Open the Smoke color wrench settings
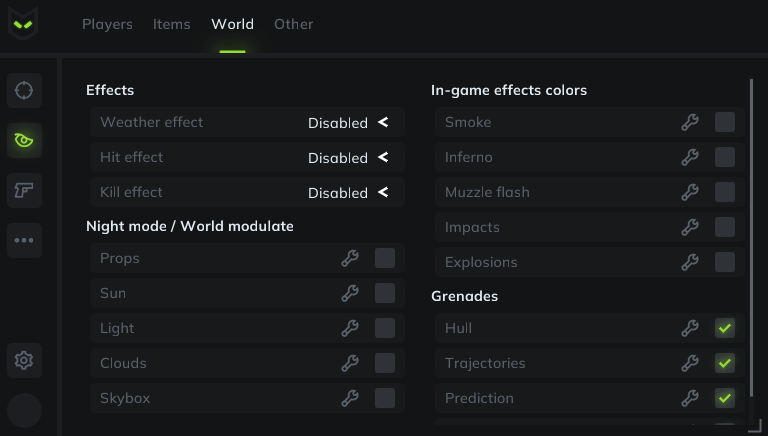The width and height of the screenshot is (768, 436). pyautogui.click(x=690, y=122)
